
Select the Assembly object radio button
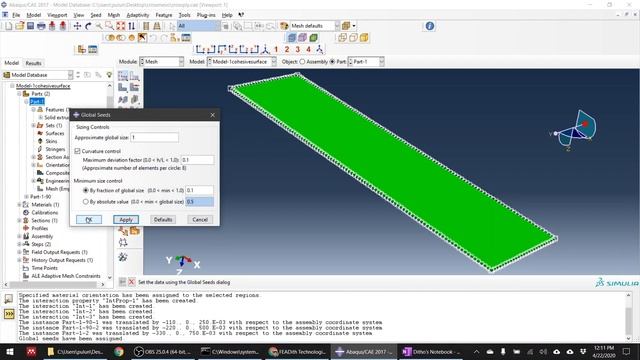coord(302,62)
